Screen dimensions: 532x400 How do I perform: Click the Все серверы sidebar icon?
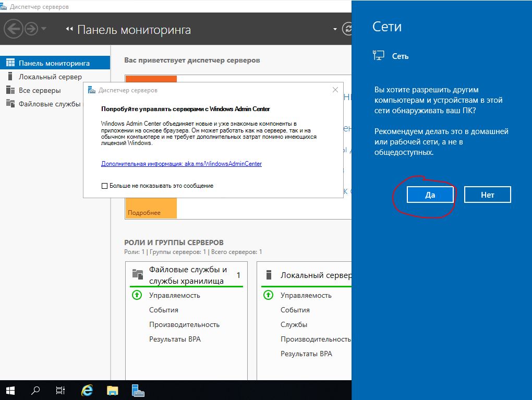10,90
